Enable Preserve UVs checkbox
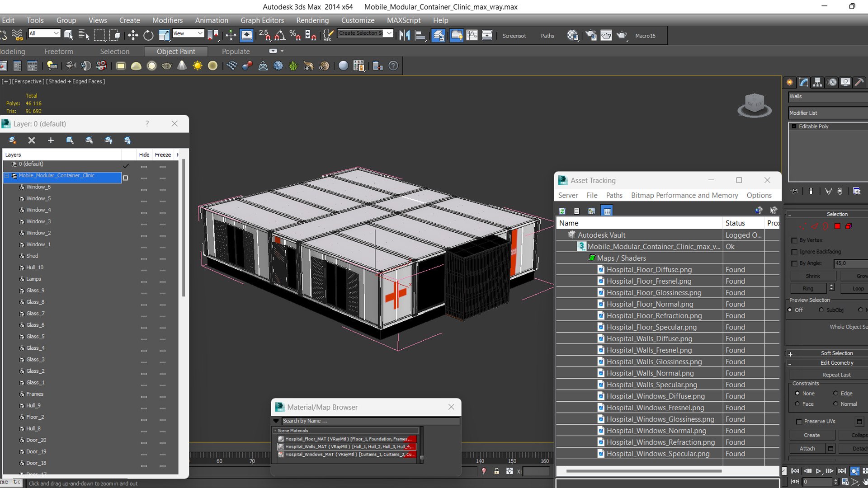868x488 pixels. tap(799, 422)
